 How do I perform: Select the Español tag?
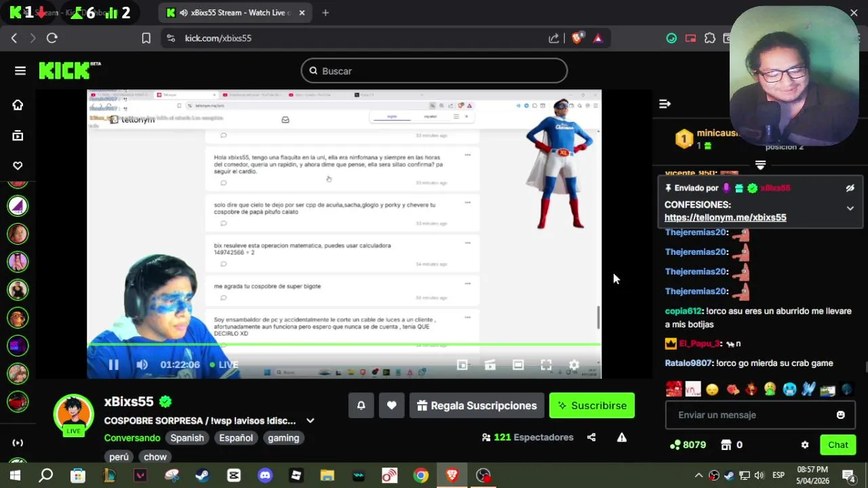[236, 438]
